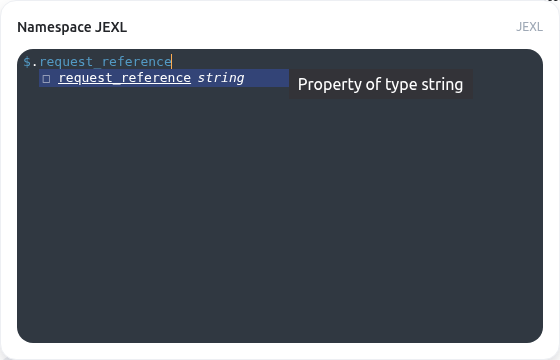Image resolution: width=560 pixels, height=360 pixels.
Task: Click blank highlighted area of suggestion row
Action: (266, 78)
